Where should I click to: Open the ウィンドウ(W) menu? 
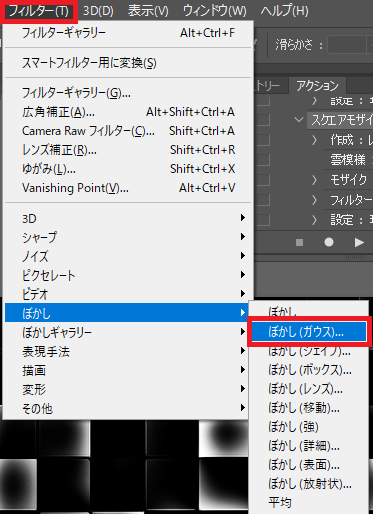pos(215,11)
